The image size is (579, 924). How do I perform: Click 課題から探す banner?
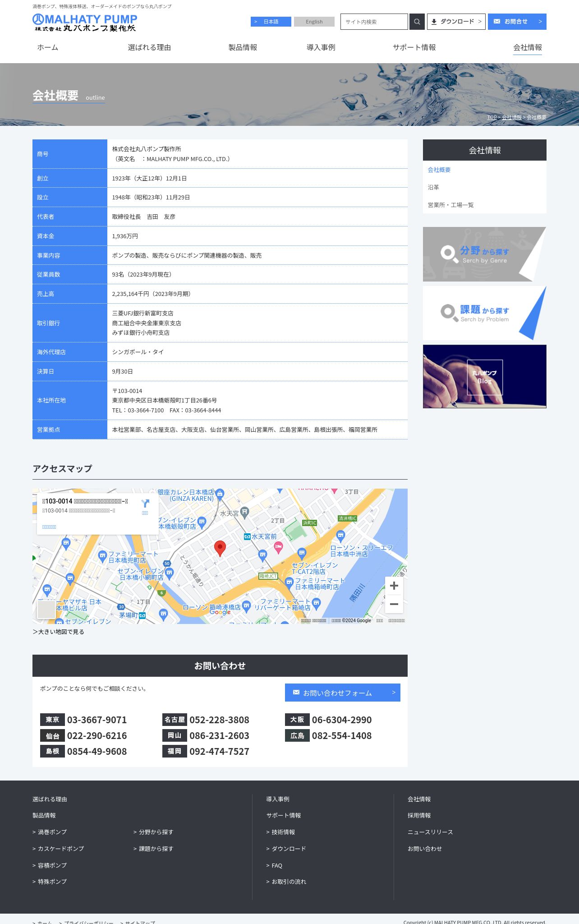pyautogui.click(x=485, y=313)
